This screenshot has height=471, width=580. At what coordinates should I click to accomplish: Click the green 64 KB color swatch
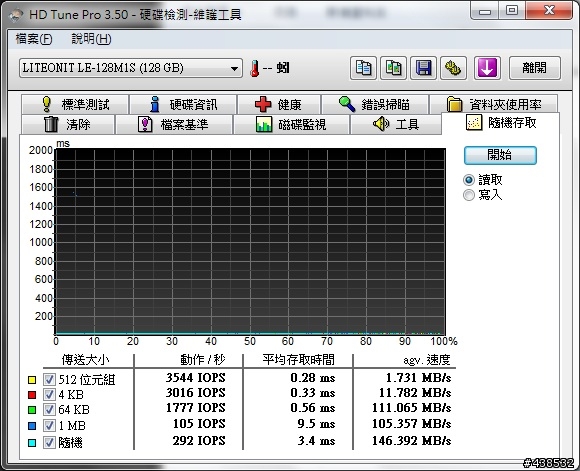coord(32,410)
